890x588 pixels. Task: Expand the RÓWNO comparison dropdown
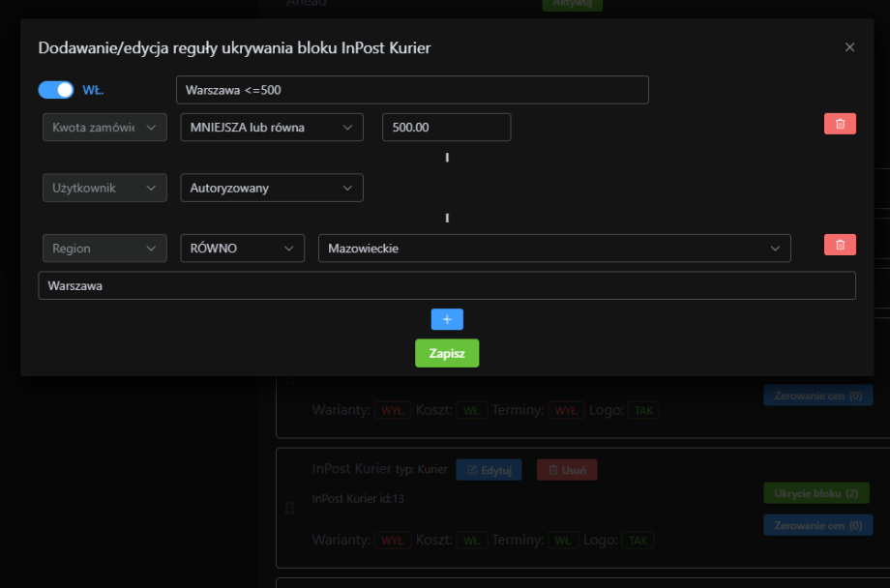[x=242, y=249]
